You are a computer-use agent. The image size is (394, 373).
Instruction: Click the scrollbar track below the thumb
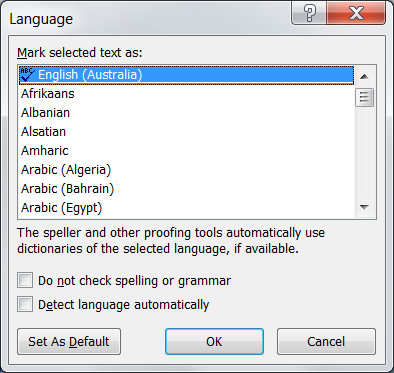pos(364,152)
